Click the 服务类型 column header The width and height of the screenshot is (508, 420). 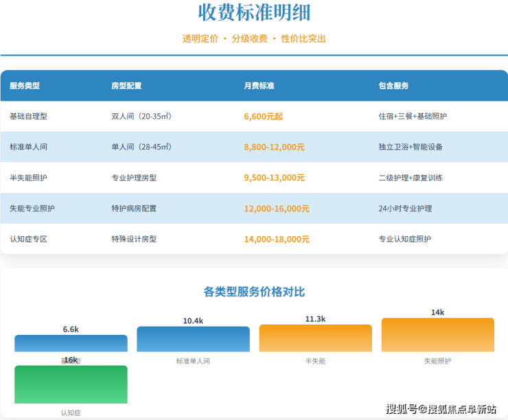[25, 86]
